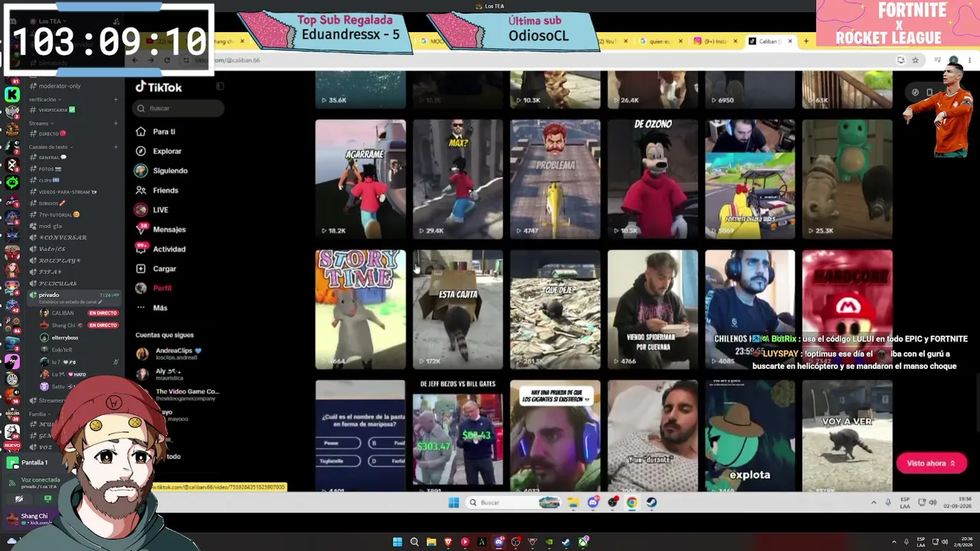The height and width of the screenshot is (551, 980).
Task: Open the Aly followed account
Action: click(160, 373)
